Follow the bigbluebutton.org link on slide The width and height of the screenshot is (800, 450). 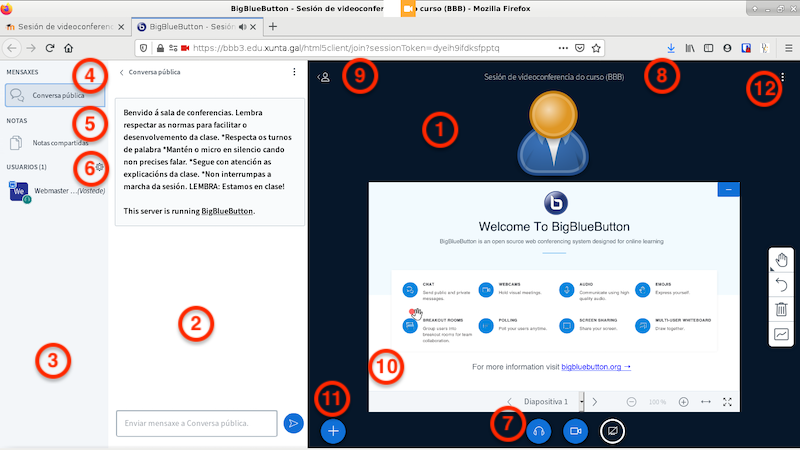(x=596, y=368)
